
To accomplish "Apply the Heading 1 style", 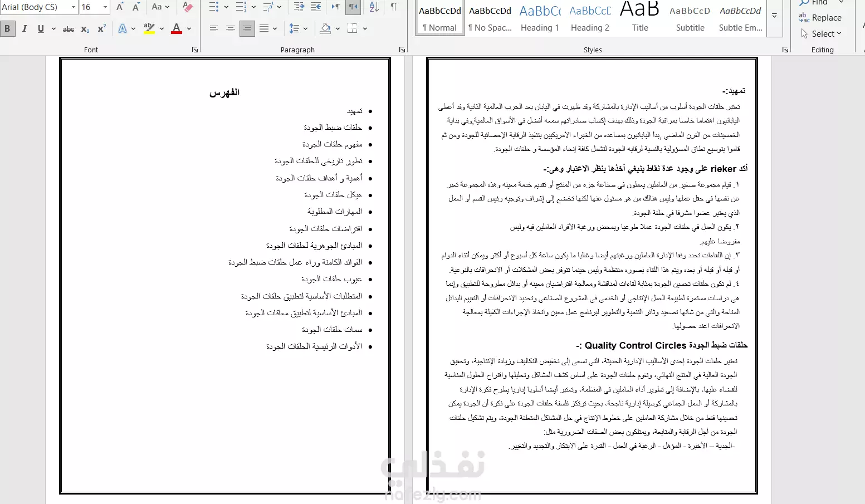I will (x=540, y=17).
